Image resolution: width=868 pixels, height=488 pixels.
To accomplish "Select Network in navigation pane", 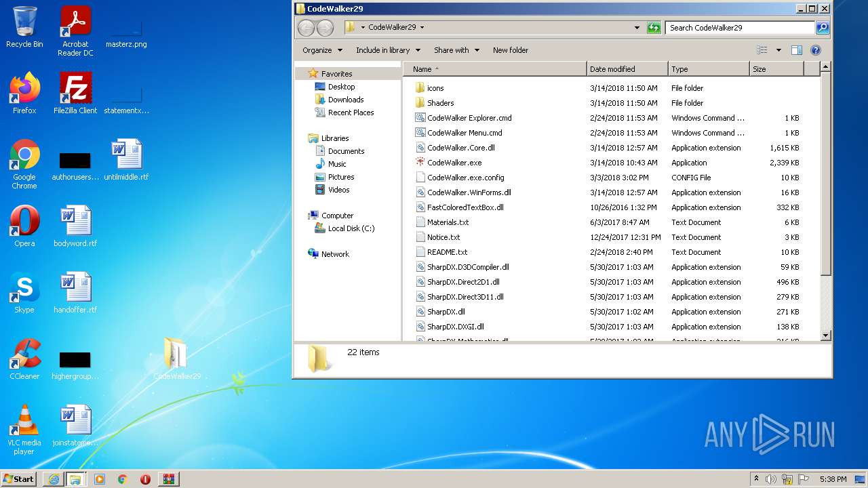I will click(x=335, y=254).
